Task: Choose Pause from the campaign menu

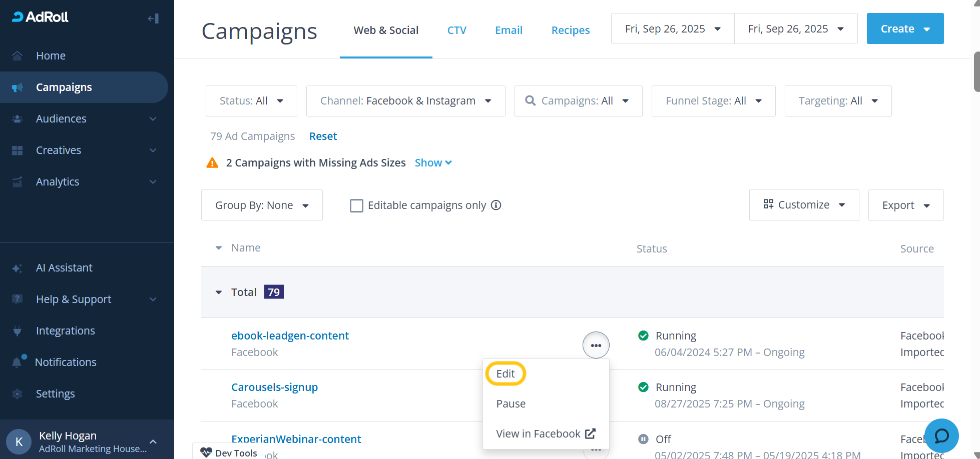Action: click(x=511, y=403)
